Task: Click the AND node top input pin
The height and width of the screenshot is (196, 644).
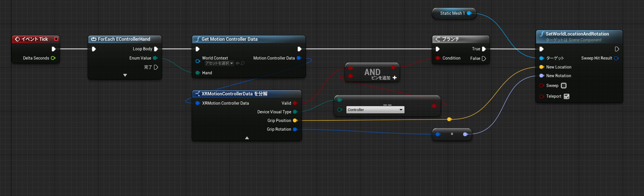Action: click(350, 68)
